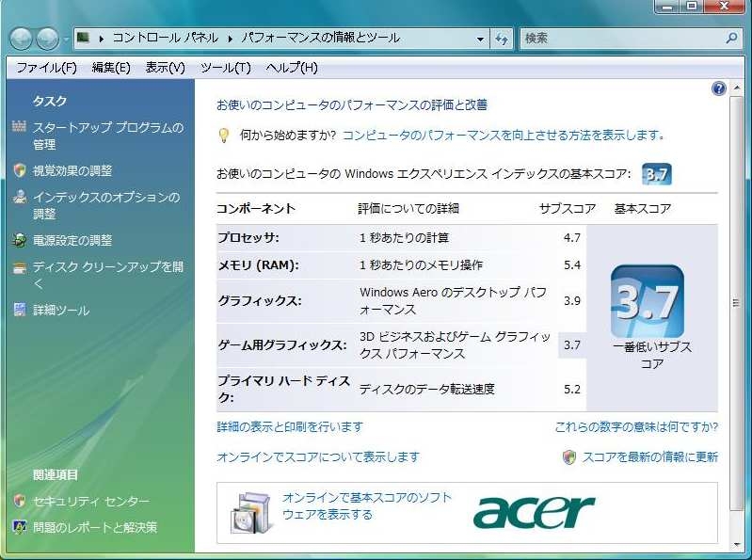Click オンラインで基本スコアのソフトウェアを表示する link
Image resolution: width=752 pixels, height=560 pixels.
click(x=367, y=505)
